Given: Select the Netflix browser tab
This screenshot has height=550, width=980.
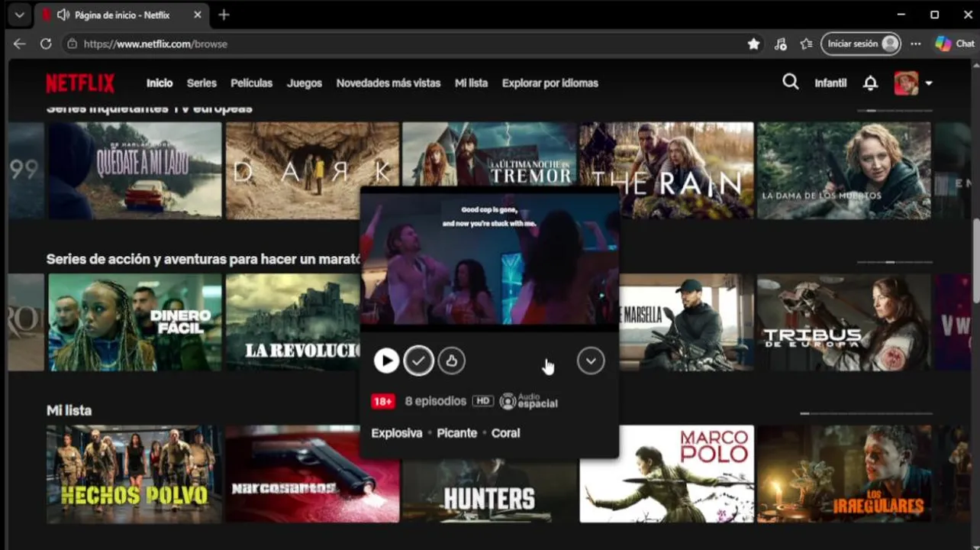Looking at the screenshot, I should 121,15.
